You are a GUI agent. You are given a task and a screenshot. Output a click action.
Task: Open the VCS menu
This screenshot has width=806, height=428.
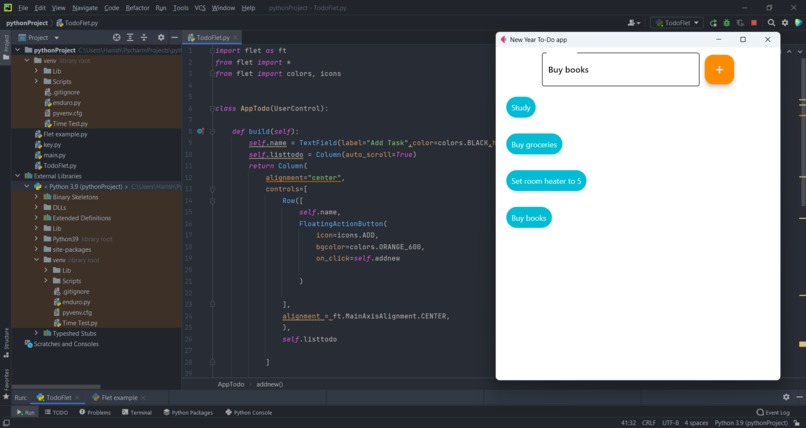pyautogui.click(x=200, y=8)
